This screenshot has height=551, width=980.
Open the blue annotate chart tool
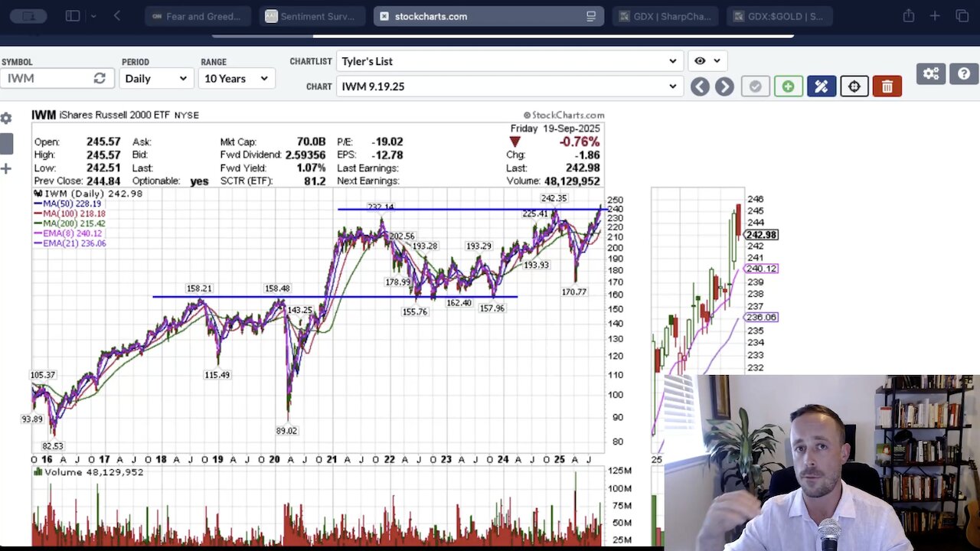[821, 86]
